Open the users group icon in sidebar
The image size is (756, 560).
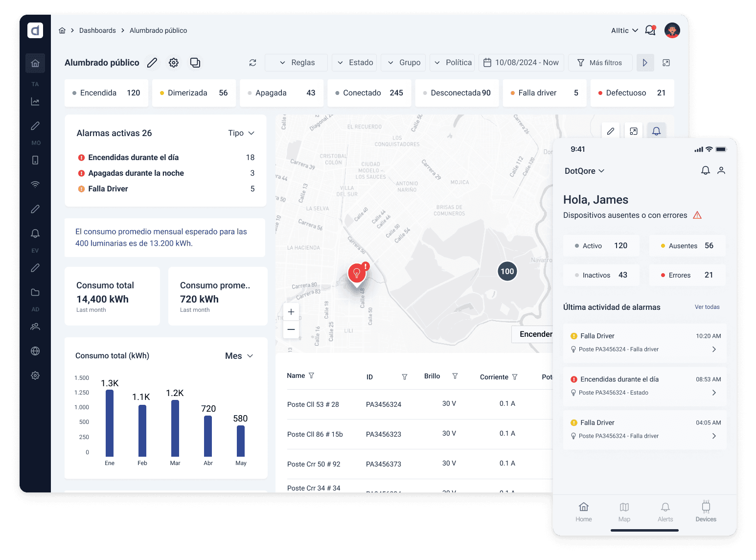pyautogui.click(x=35, y=327)
